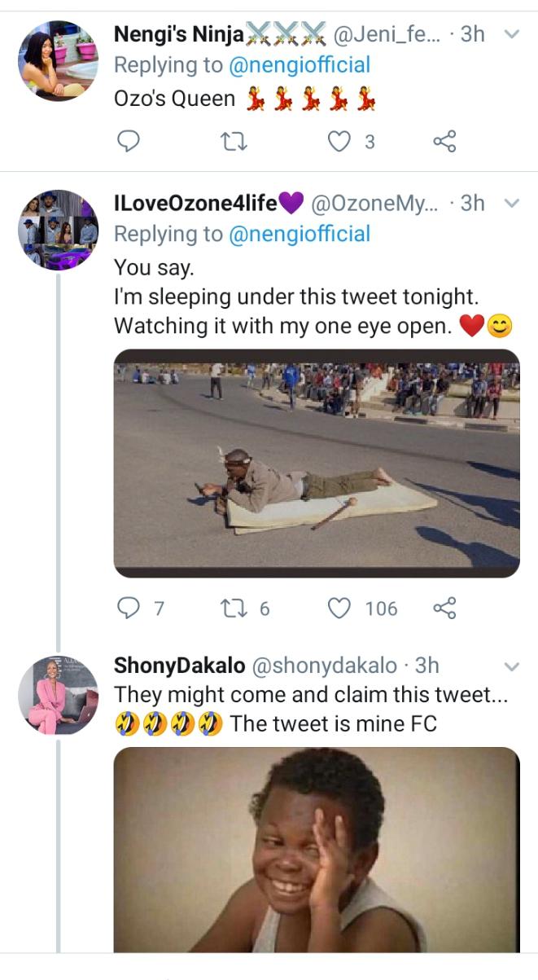
Task: Open ShonyDakalo's profile via display name
Action: point(179,666)
